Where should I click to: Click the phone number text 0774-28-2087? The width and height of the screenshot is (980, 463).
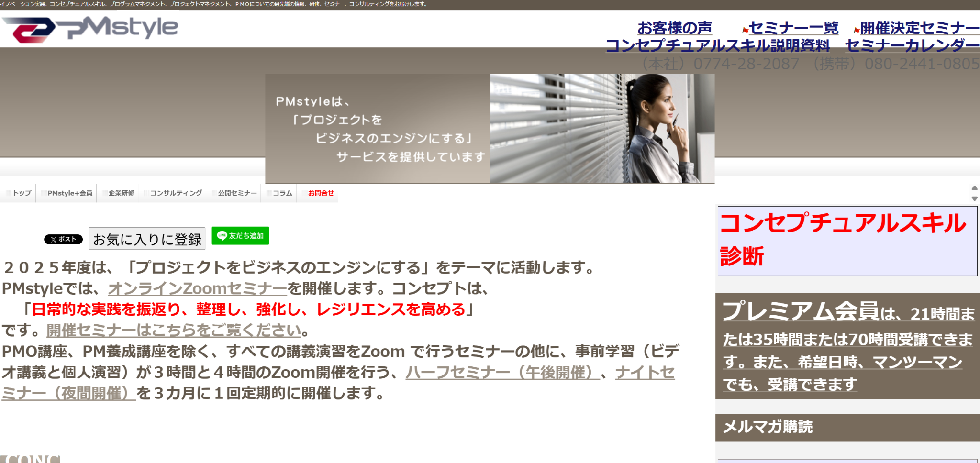(746, 64)
